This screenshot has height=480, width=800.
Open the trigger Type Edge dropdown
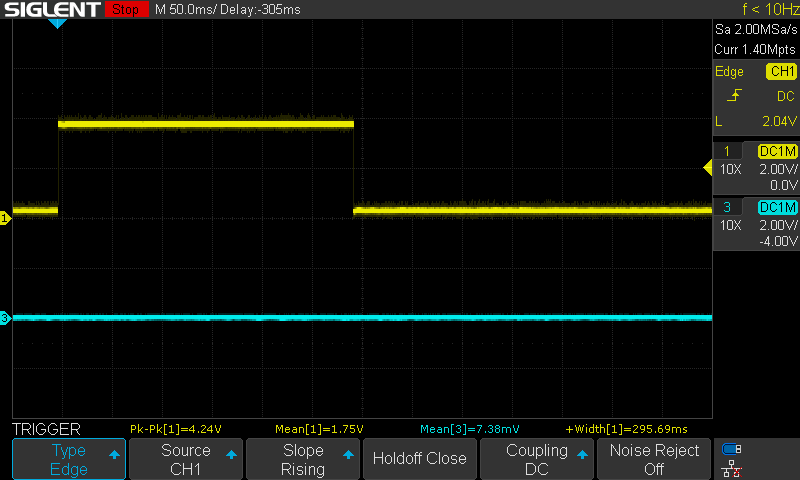click(x=69, y=459)
